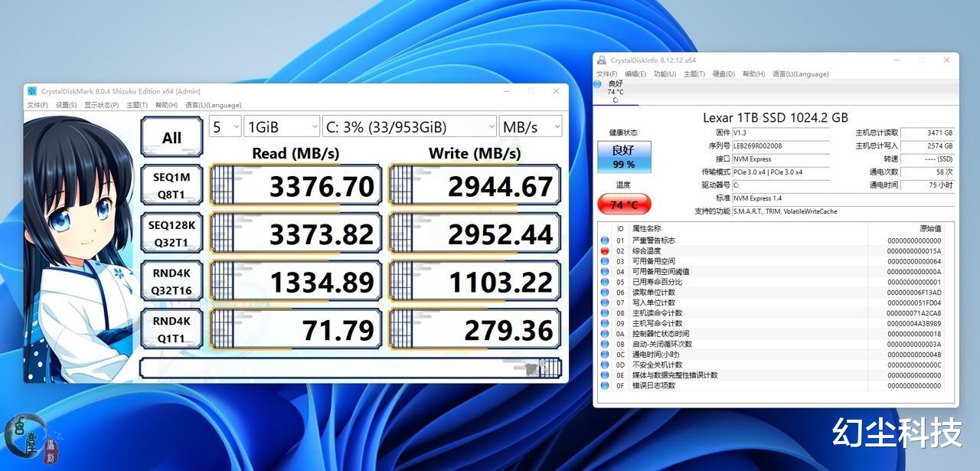This screenshot has height=471, width=980.
Task: Run the RND4K Q1T1 benchmark
Action: [171, 329]
